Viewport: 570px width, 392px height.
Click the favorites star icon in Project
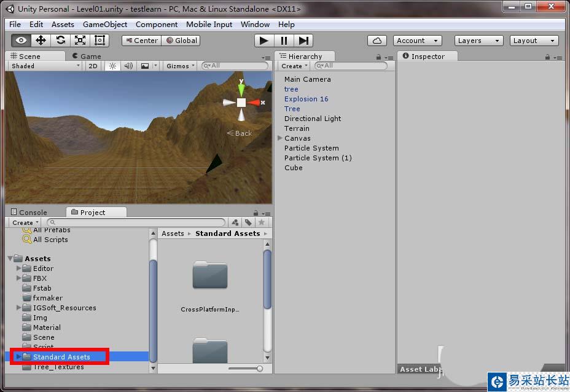pyautogui.click(x=262, y=222)
